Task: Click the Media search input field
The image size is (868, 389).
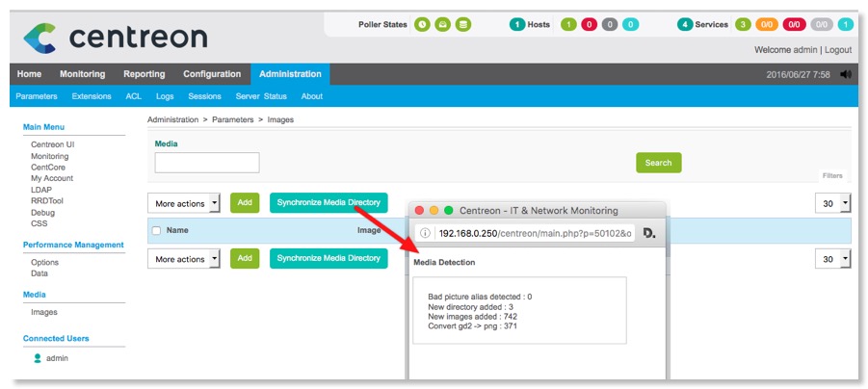Action: click(x=207, y=163)
